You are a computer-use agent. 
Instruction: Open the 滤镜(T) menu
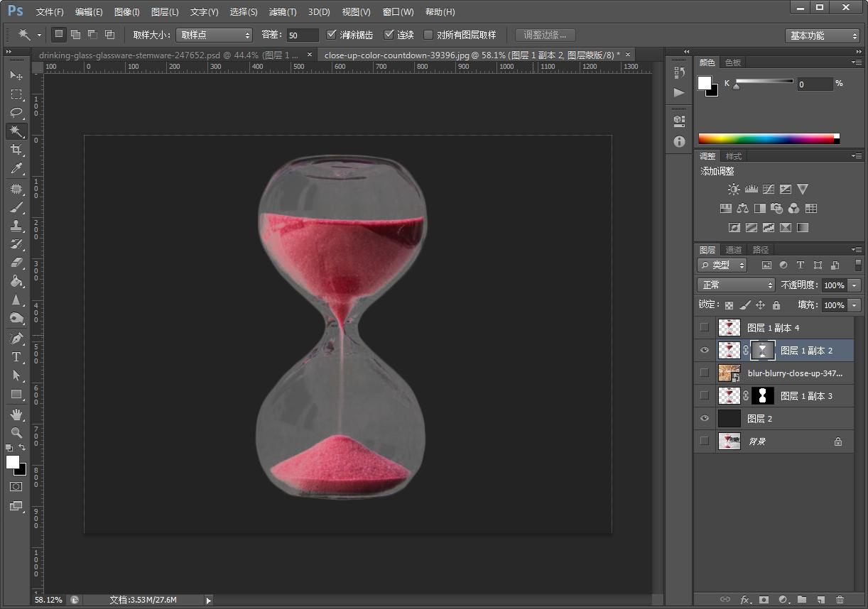(x=283, y=12)
